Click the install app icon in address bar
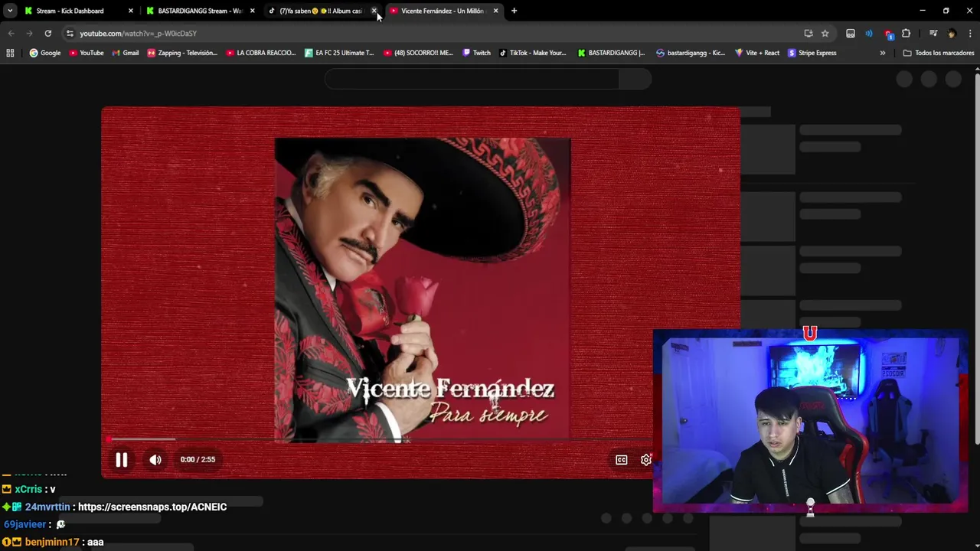 click(808, 33)
